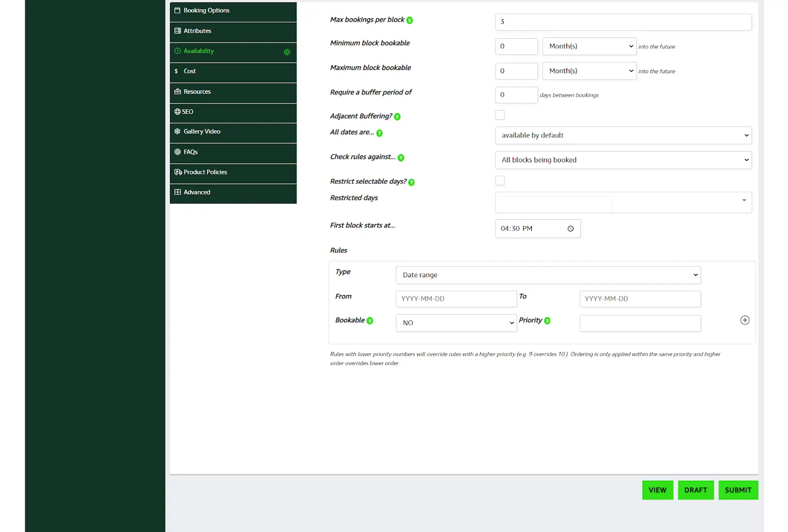This screenshot has width=788, height=532.
Task: Click the SUBMIT button
Action: 738,490
